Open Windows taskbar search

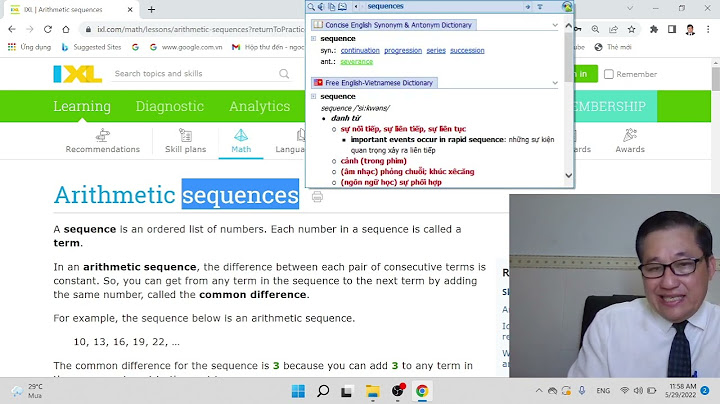[x=323, y=391]
